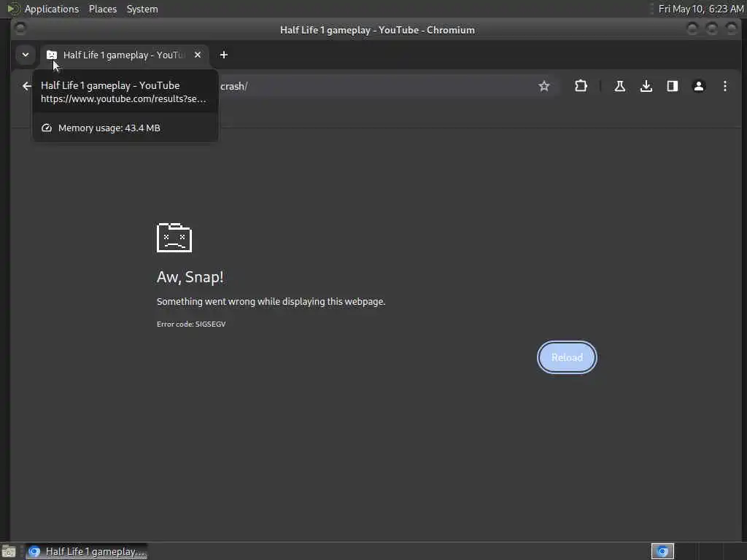
Task: Click the clock showing Fri May 10
Action: point(701,9)
